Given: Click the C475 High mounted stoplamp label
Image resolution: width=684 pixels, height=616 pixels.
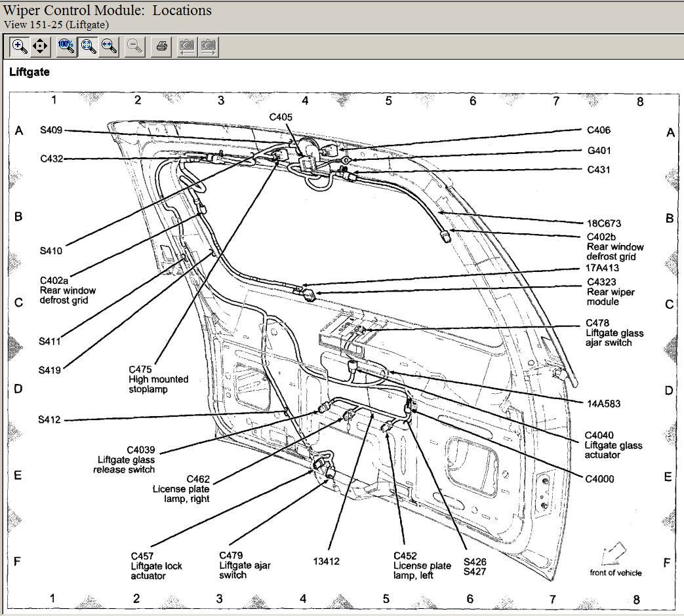Looking at the screenshot, I should (x=158, y=379).
